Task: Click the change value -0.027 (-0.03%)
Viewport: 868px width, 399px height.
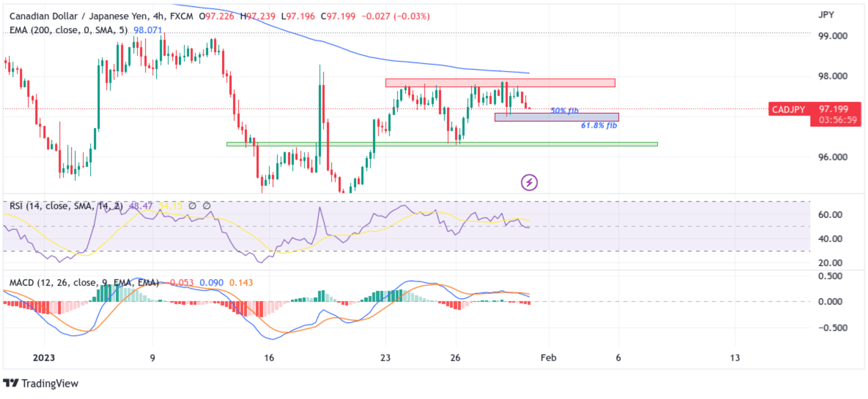Action: click(396, 16)
